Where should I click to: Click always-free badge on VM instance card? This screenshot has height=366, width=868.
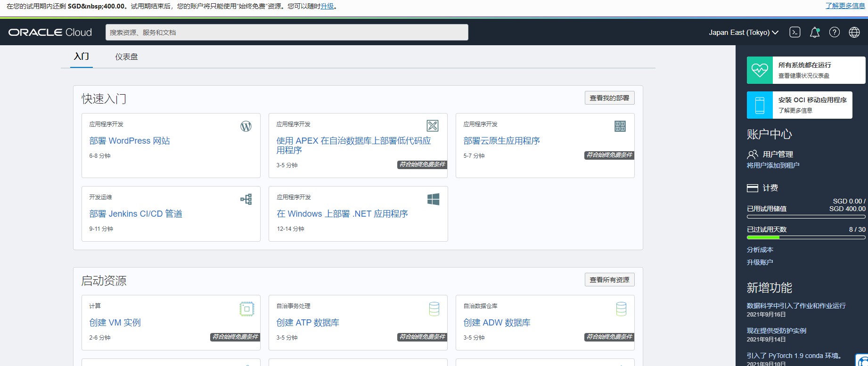pos(235,337)
